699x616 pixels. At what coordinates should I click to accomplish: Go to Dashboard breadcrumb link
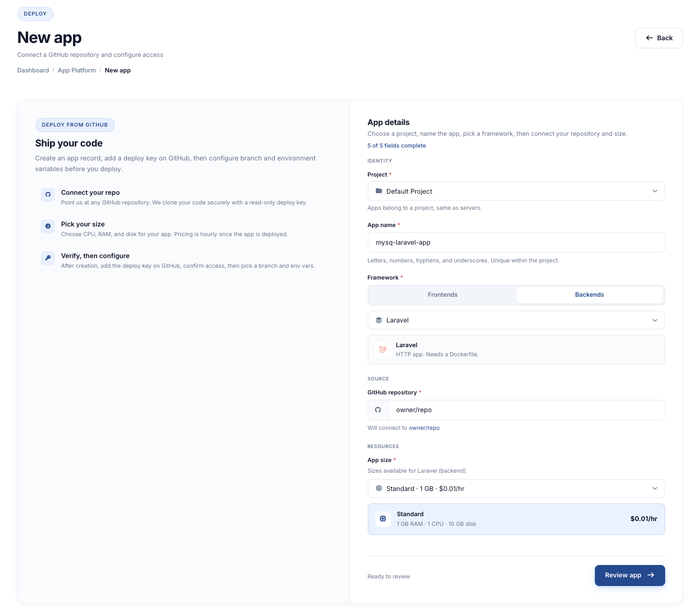33,70
